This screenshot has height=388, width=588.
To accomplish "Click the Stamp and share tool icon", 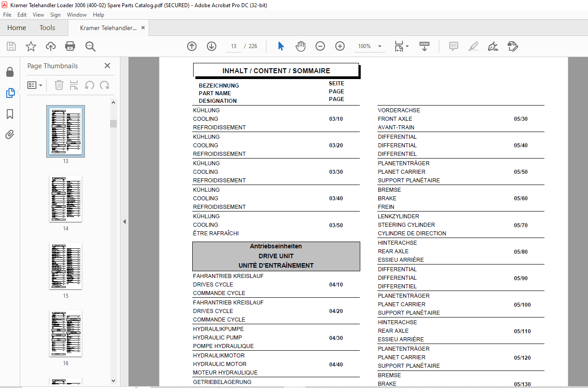I will pos(513,46).
